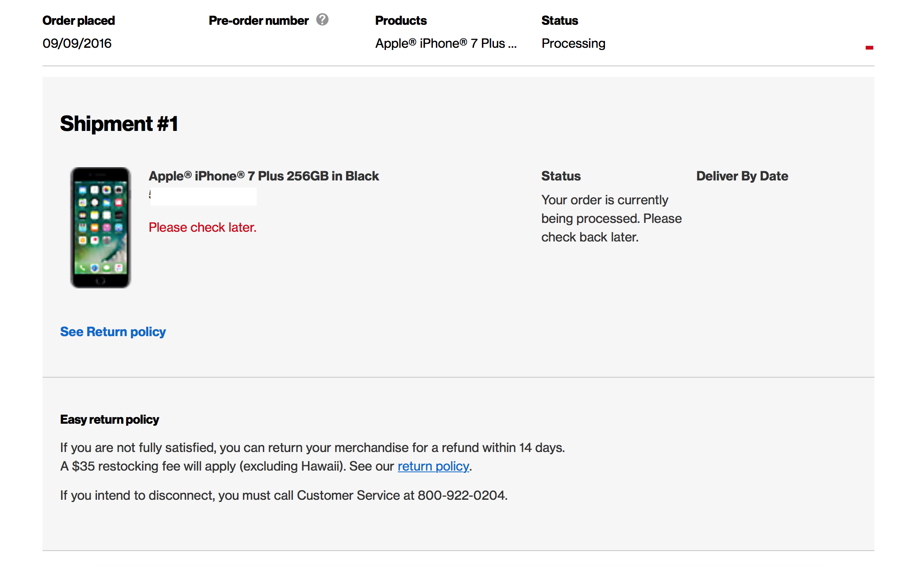Click the Deliver By Date heading

742,176
